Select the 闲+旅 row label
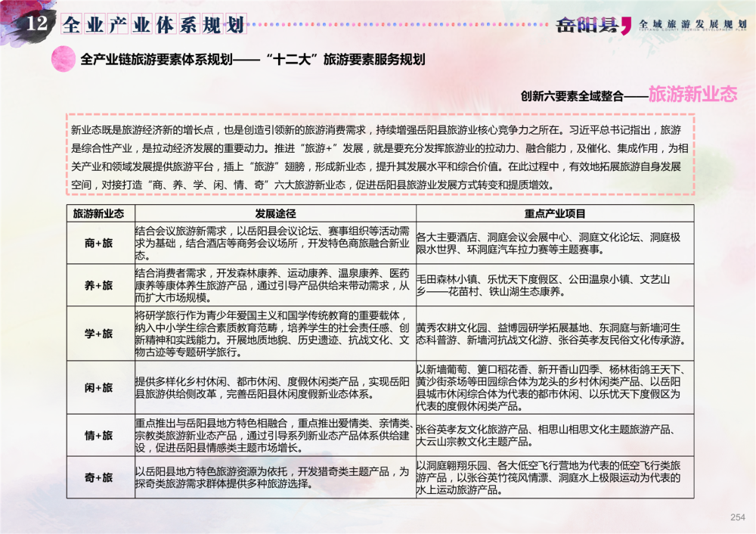756x534 pixels. (99, 387)
